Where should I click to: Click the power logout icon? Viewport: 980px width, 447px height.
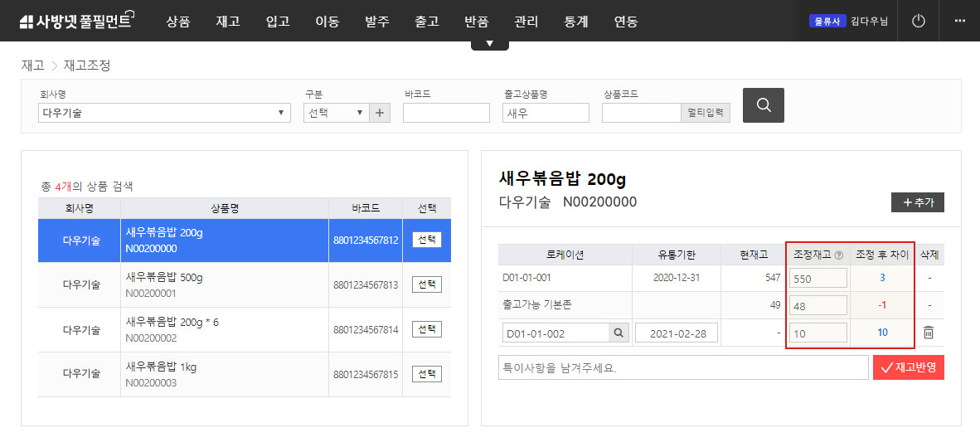[x=918, y=21]
